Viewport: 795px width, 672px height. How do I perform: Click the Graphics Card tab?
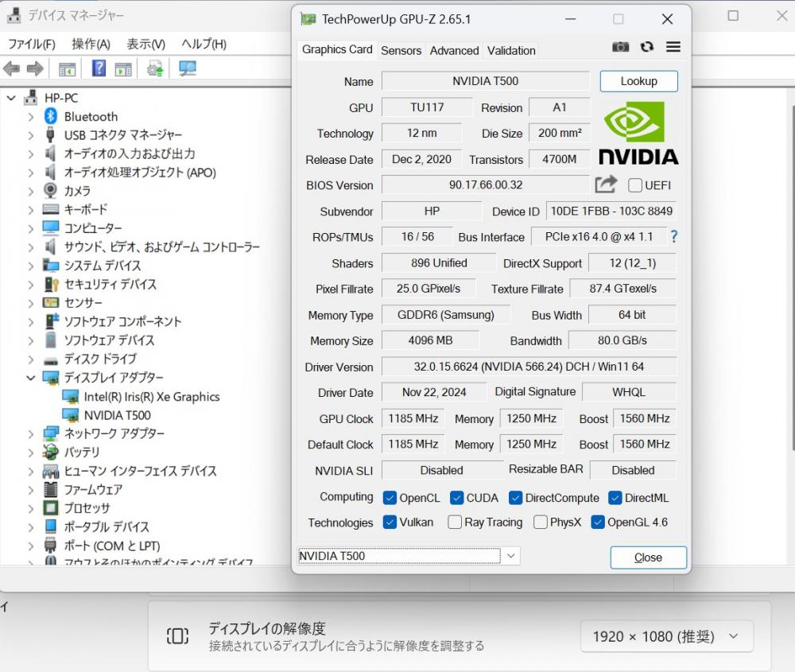click(337, 49)
